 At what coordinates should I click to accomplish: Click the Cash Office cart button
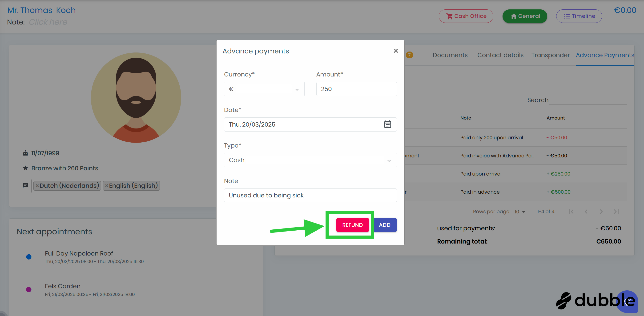pos(466,16)
